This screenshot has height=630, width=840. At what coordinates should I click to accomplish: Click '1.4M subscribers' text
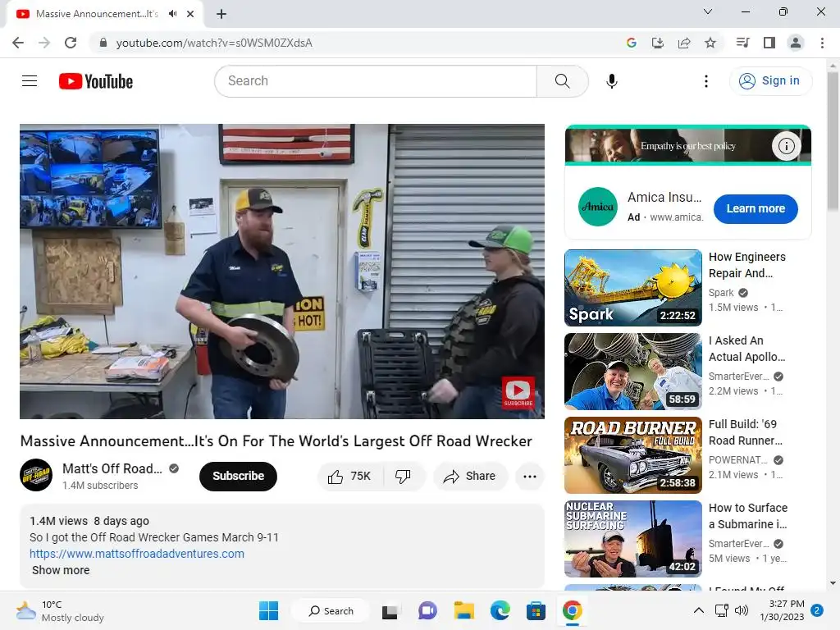point(100,486)
